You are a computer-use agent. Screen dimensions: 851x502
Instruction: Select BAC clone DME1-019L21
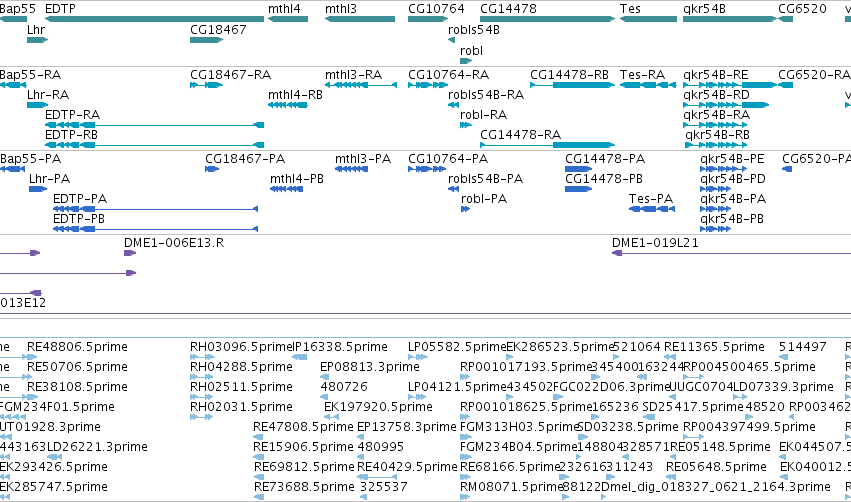[x=731, y=253]
